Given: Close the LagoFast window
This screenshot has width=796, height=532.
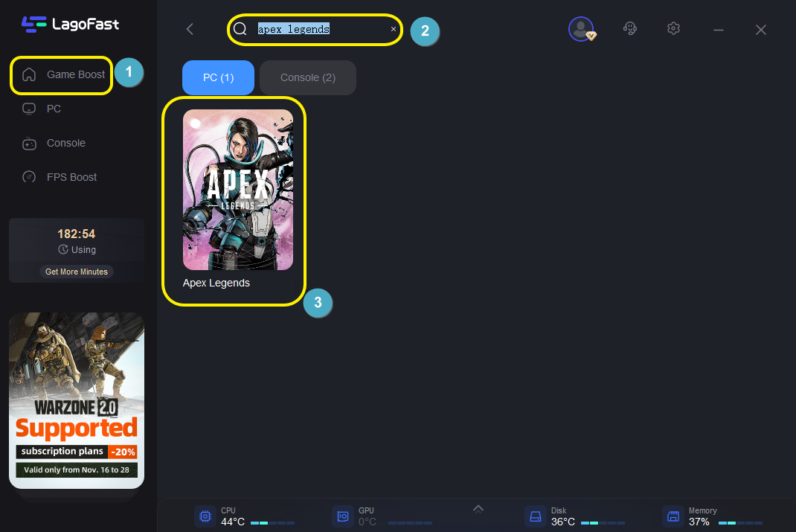Looking at the screenshot, I should pyautogui.click(x=760, y=30).
